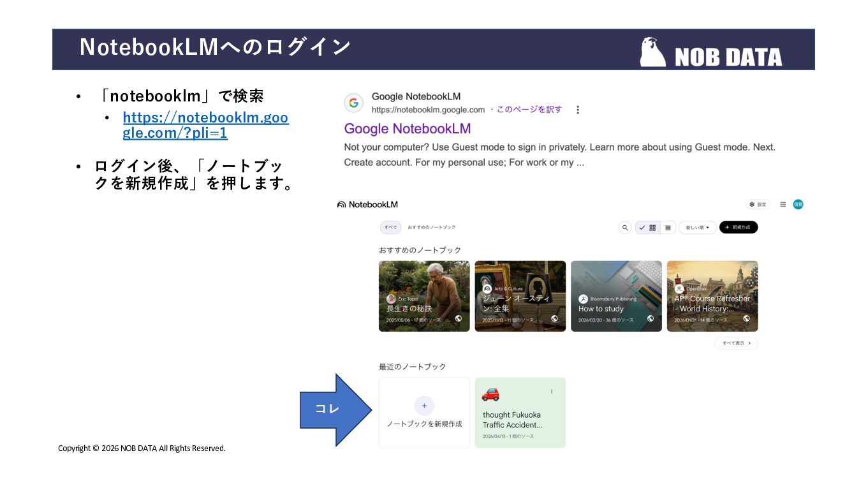
Task: Open three-dot menu on Fukuoka notebook card
Action: click(552, 392)
